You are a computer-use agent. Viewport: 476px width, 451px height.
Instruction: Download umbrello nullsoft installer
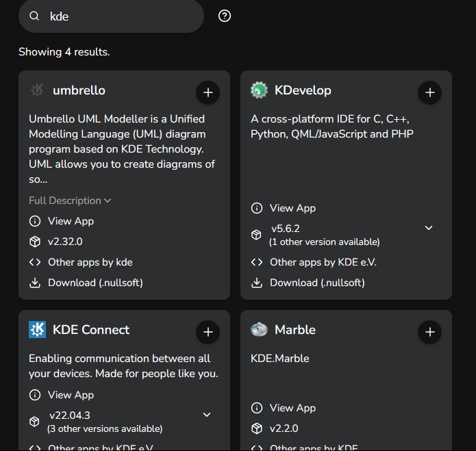pos(95,283)
